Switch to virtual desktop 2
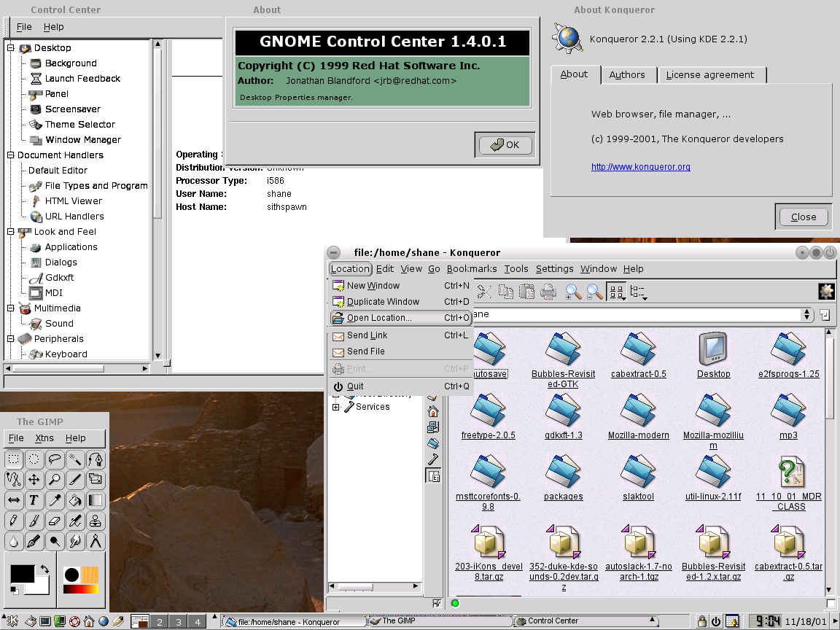 (x=159, y=622)
